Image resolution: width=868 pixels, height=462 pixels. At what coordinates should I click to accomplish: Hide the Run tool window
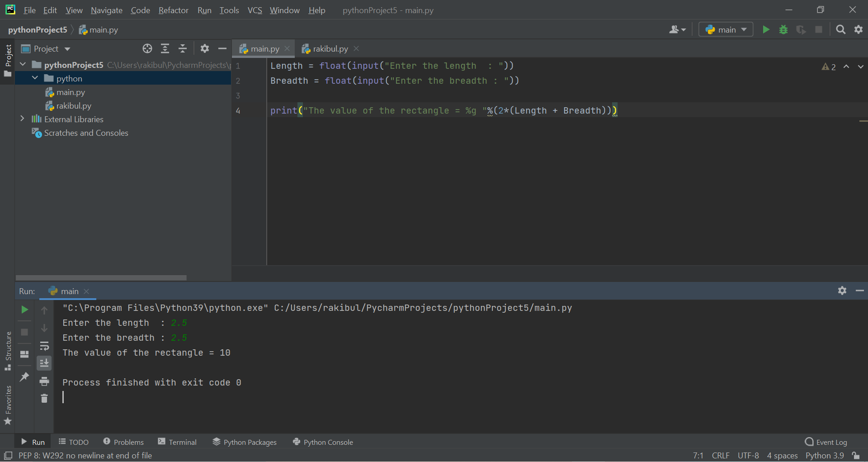click(860, 291)
